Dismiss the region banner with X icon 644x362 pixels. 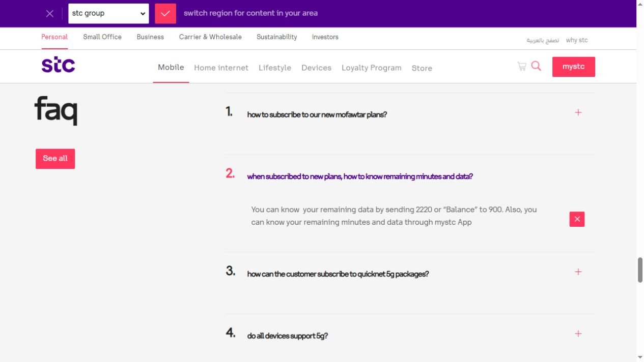click(x=49, y=14)
